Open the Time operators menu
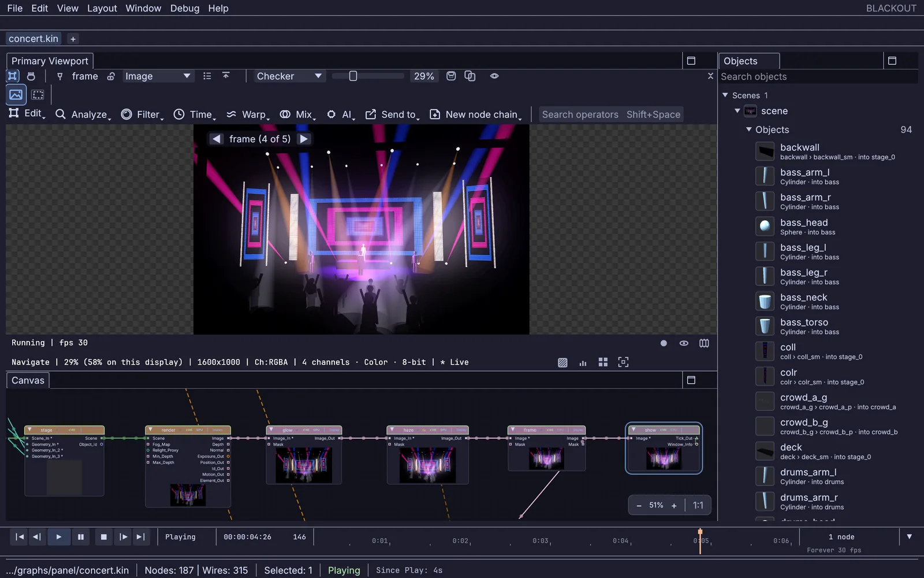924x578 pixels. click(x=195, y=114)
